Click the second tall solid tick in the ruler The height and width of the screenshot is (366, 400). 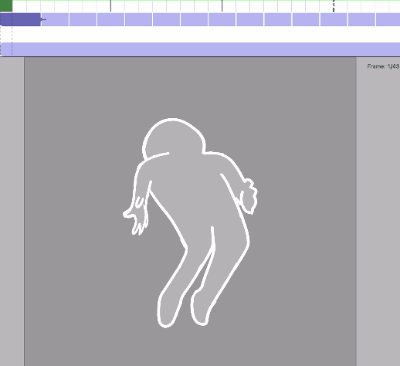[222, 6]
